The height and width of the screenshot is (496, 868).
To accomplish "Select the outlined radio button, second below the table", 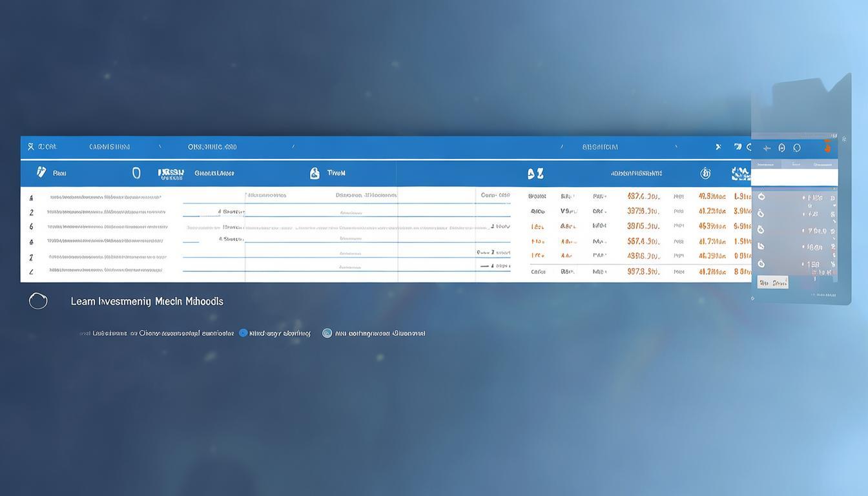I will (x=327, y=333).
